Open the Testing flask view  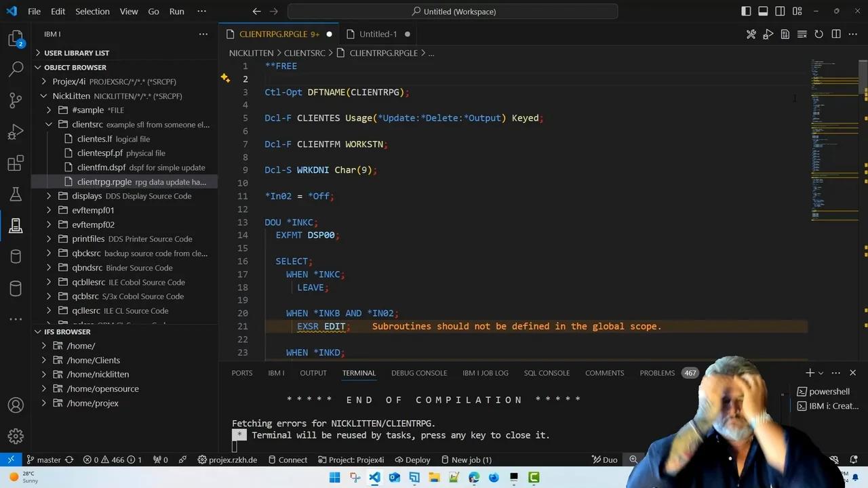[16, 195]
